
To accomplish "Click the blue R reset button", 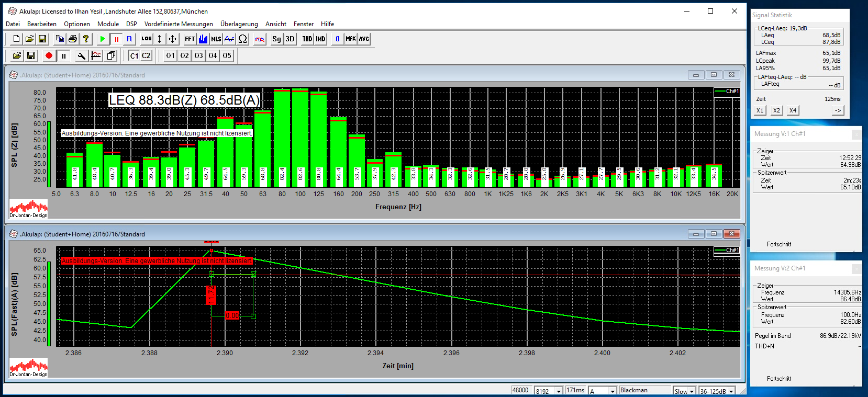I will (129, 39).
